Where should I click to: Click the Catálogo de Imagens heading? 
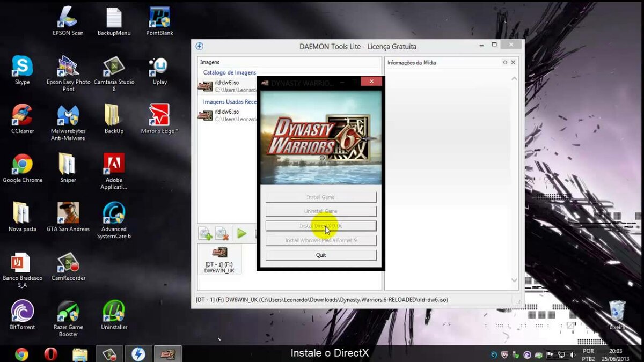pos(230,72)
